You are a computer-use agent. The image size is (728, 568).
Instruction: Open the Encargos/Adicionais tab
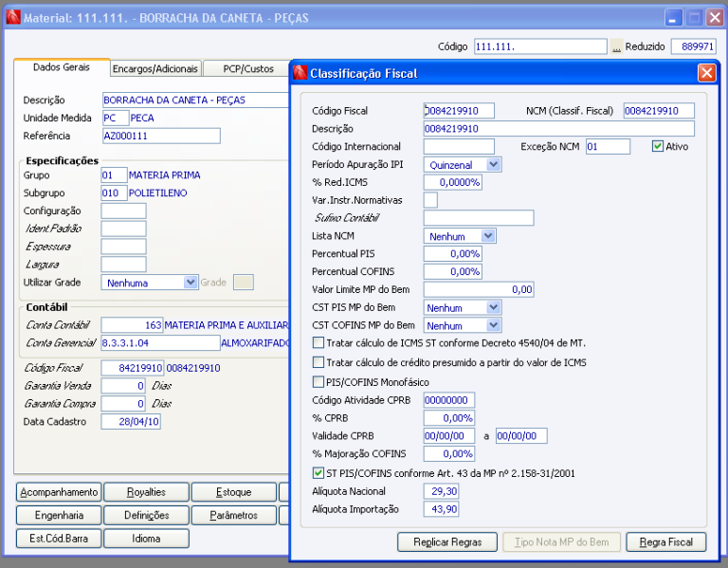click(155, 68)
